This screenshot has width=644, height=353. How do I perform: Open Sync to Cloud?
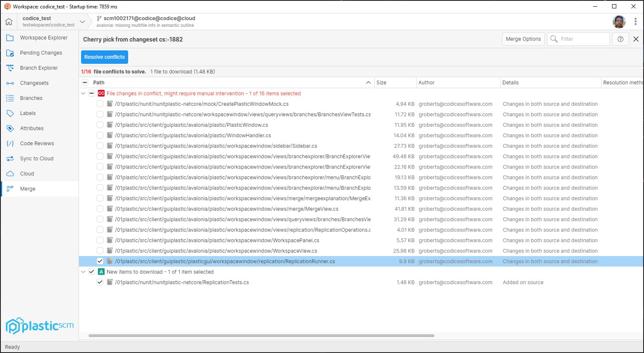37,158
